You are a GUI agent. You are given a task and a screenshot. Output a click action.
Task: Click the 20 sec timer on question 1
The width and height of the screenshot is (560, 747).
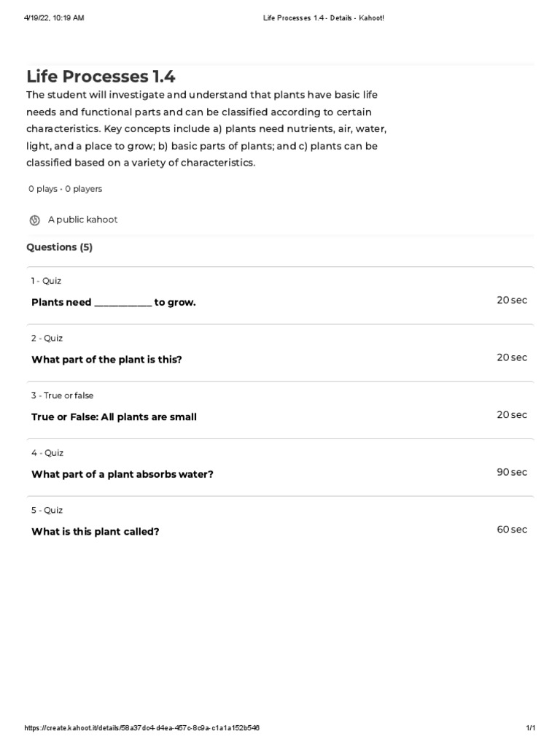tap(512, 300)
